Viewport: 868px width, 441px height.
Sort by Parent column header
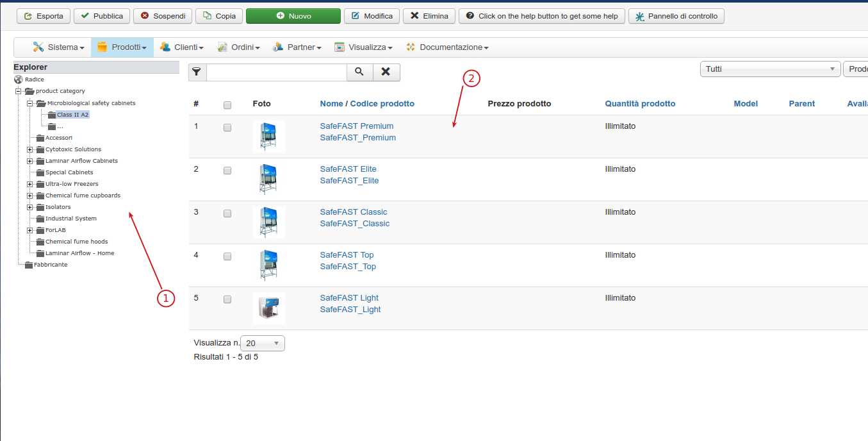point(802,104)
